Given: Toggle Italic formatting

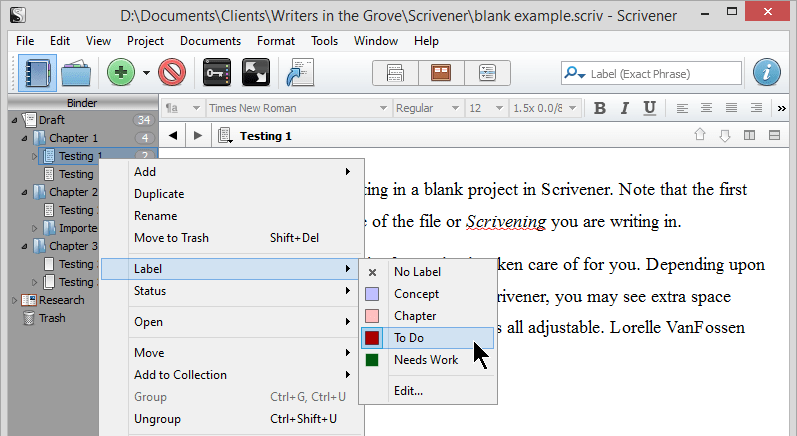Looking at the screenshot, I should point(625,108).
